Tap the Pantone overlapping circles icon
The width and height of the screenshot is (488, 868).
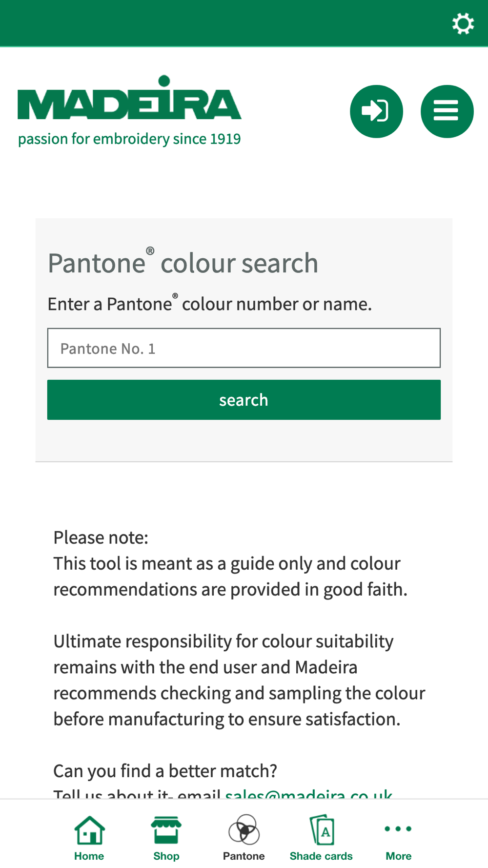(x=244, y=830)
